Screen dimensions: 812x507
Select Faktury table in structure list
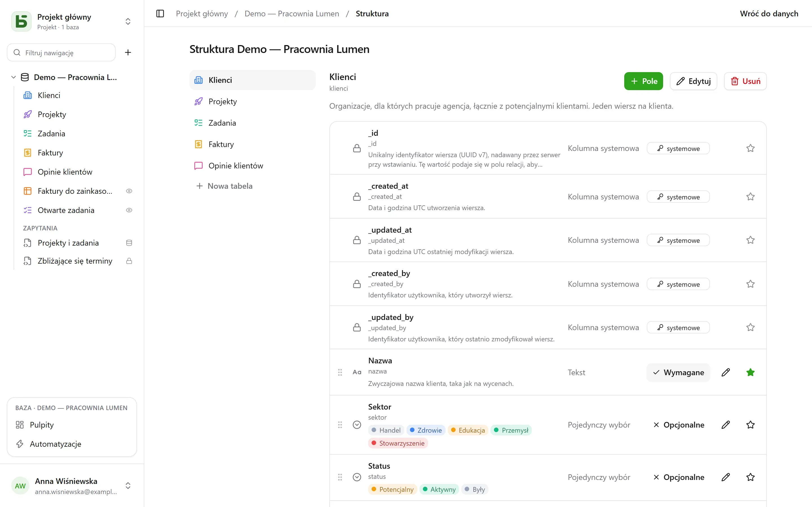pos(252,144)
